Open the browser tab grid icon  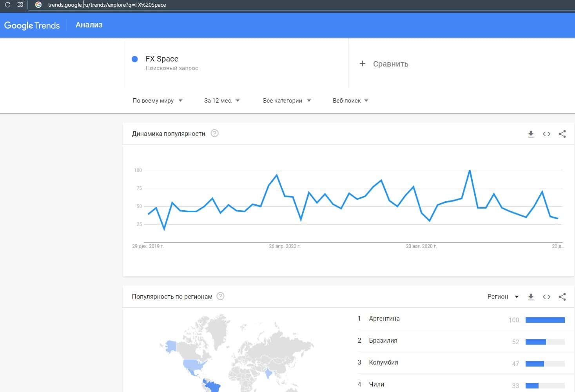(20, 5)
